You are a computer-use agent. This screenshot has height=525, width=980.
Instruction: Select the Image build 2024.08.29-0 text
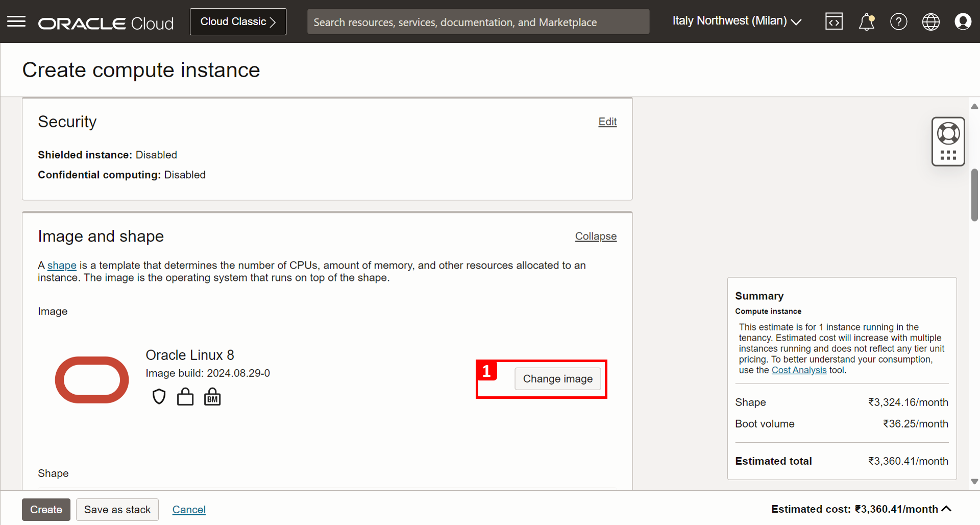(x=208, y=373)
